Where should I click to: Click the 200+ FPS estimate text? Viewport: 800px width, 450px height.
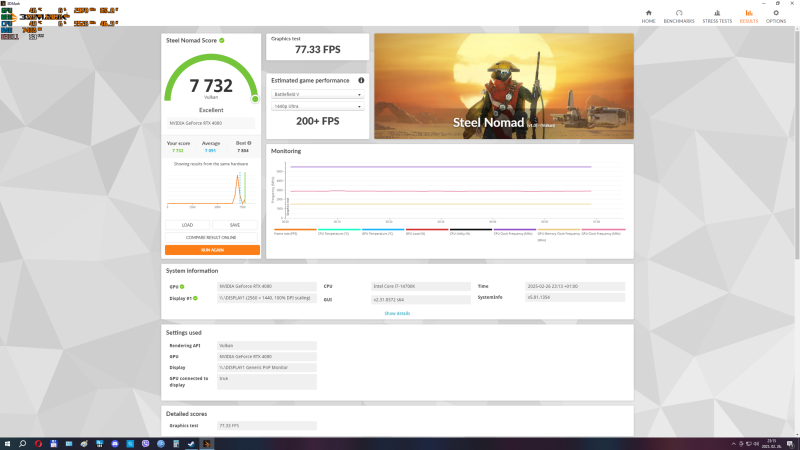click(x=317, y=121)
